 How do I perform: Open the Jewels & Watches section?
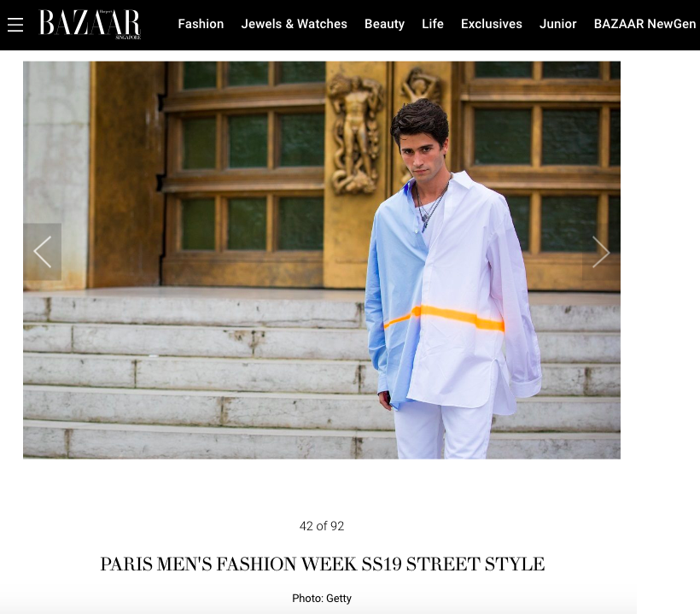click(x=295, y=24)
